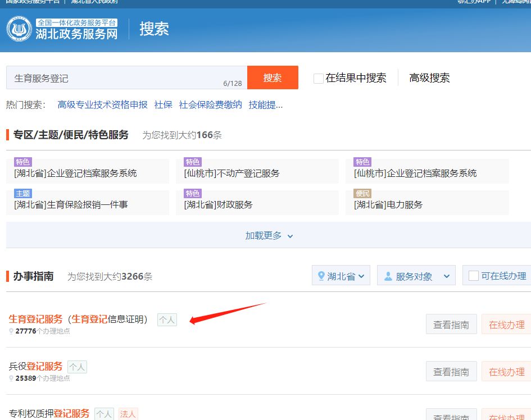Expand 加载更多 to show more services

[269, 236]
